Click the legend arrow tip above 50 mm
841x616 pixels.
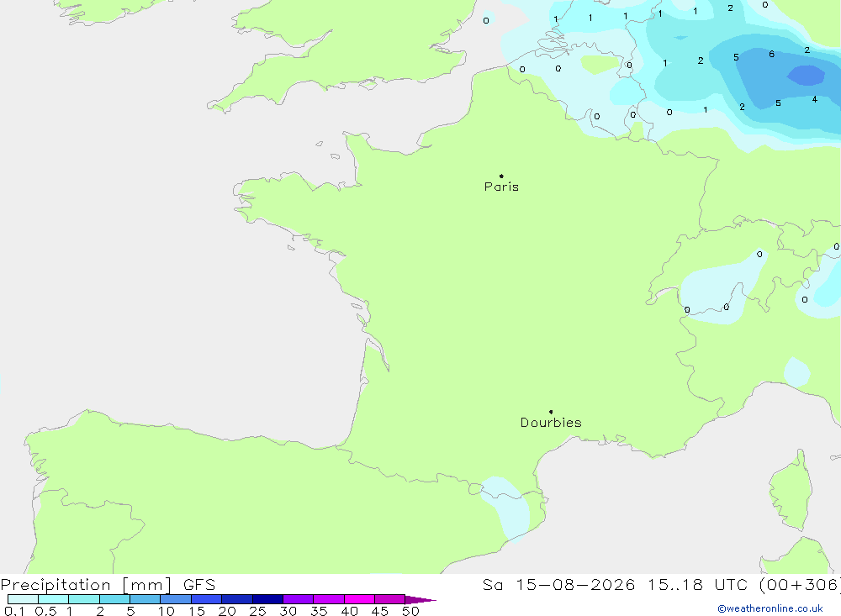(420, 599)
